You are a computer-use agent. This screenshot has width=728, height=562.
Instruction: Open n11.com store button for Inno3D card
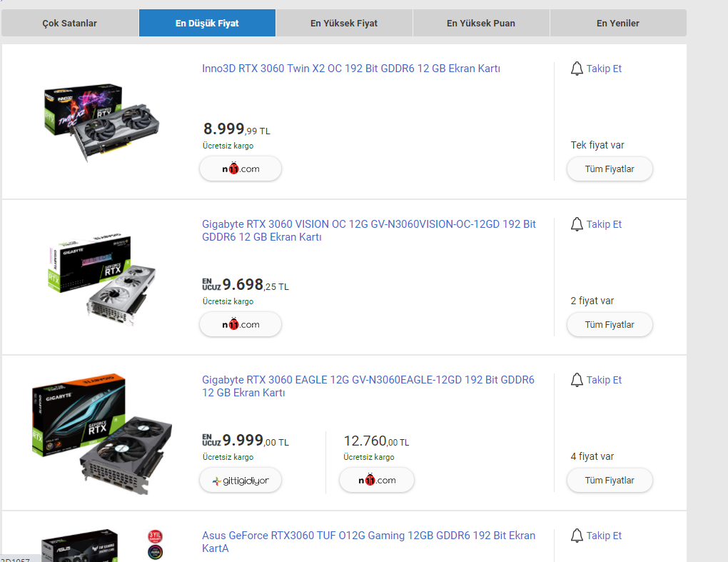click(x=241, y=169)
